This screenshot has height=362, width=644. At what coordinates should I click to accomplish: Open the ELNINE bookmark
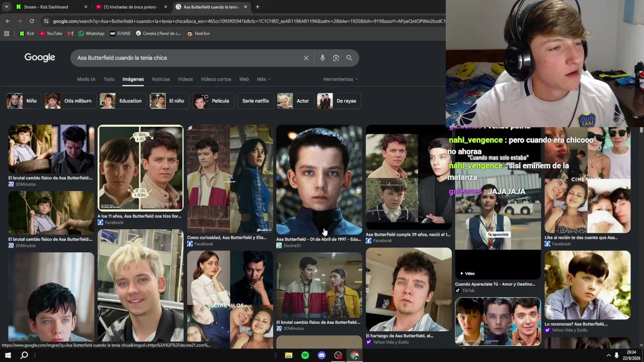[120, 34]
